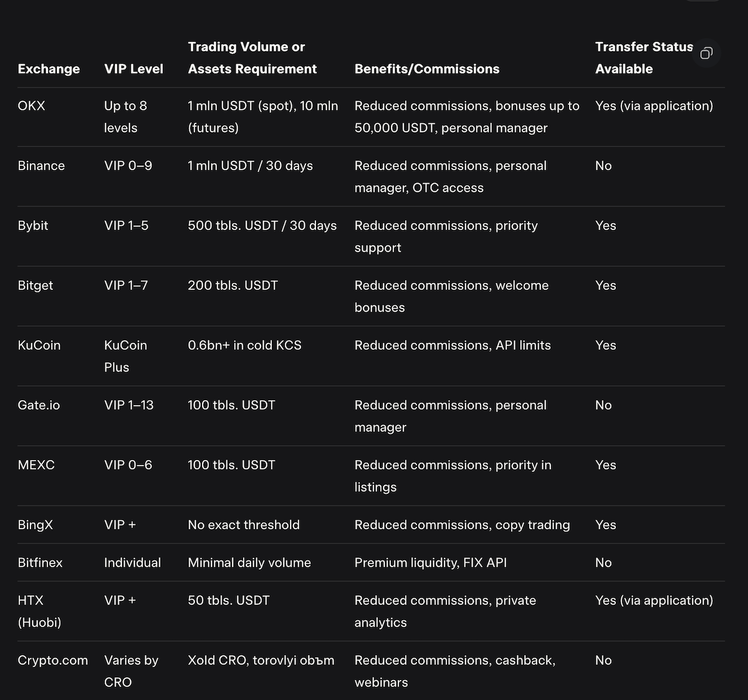The width and height of the screenshot is (748, 700).
Task: Click the 'VIP 1–7' cell
Action: (126, 285)
